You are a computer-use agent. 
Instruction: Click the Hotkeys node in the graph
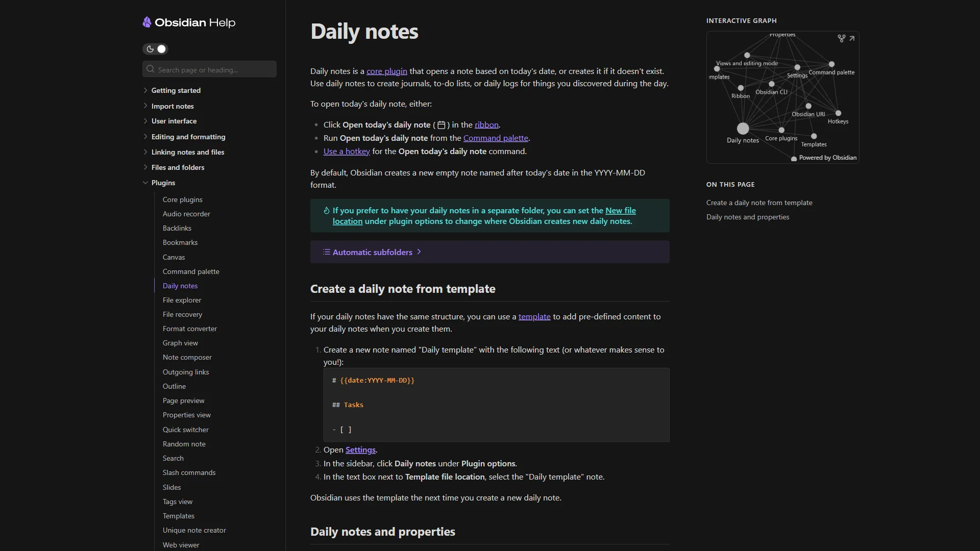838,113
